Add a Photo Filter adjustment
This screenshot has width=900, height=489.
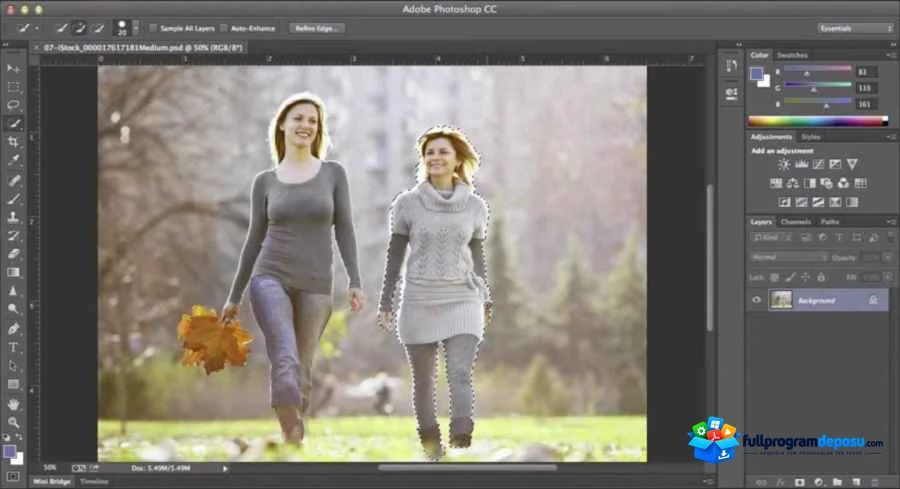tap(827, 183)
